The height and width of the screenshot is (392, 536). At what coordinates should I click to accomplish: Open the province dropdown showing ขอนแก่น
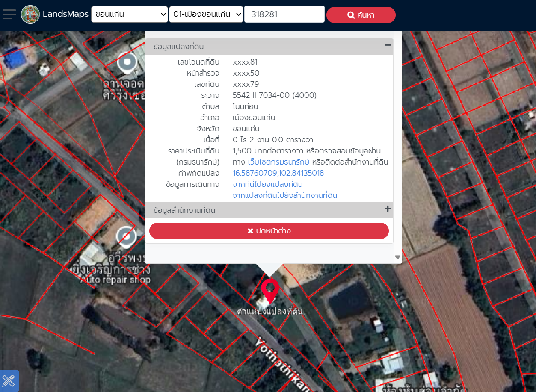click(130, 14)
